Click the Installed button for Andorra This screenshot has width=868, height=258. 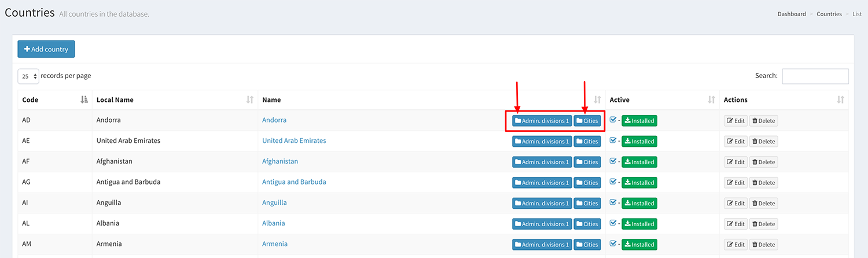click(x=639, y=121)
